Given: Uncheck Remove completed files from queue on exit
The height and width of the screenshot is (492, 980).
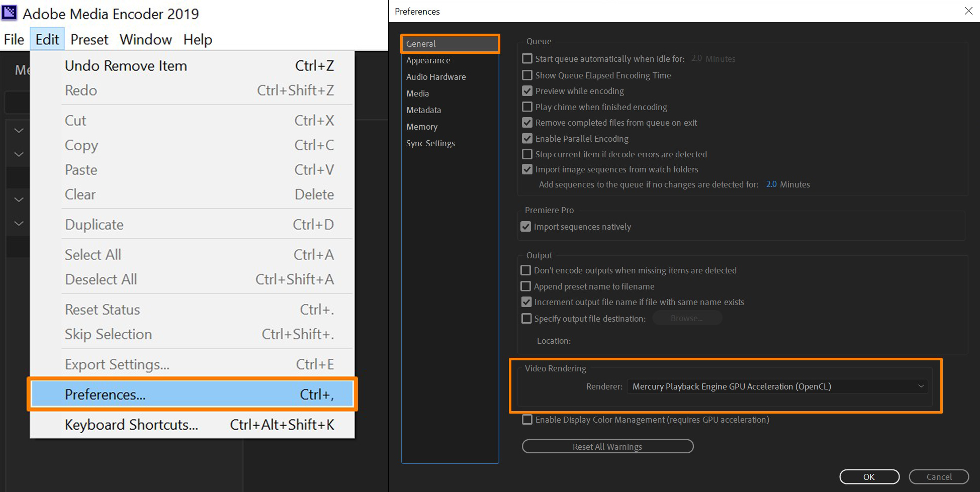Looking at the screenshot, I should pyautogui.click(x=527, y=123).
